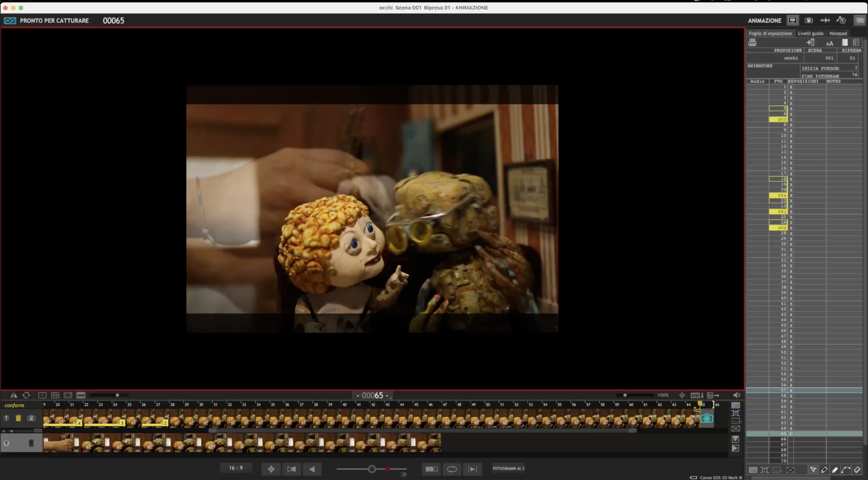This screenshot has width=868, height=480.
Task: Select the filled row-style view of the sheet
Action: pyautogui.click(x=845, y=42)
